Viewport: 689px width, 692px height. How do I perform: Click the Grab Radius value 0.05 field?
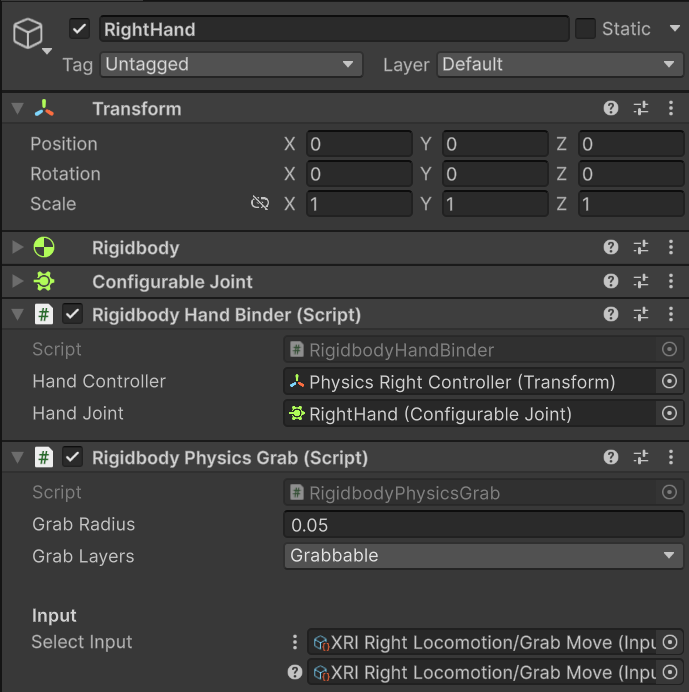(x=484, y=524)
